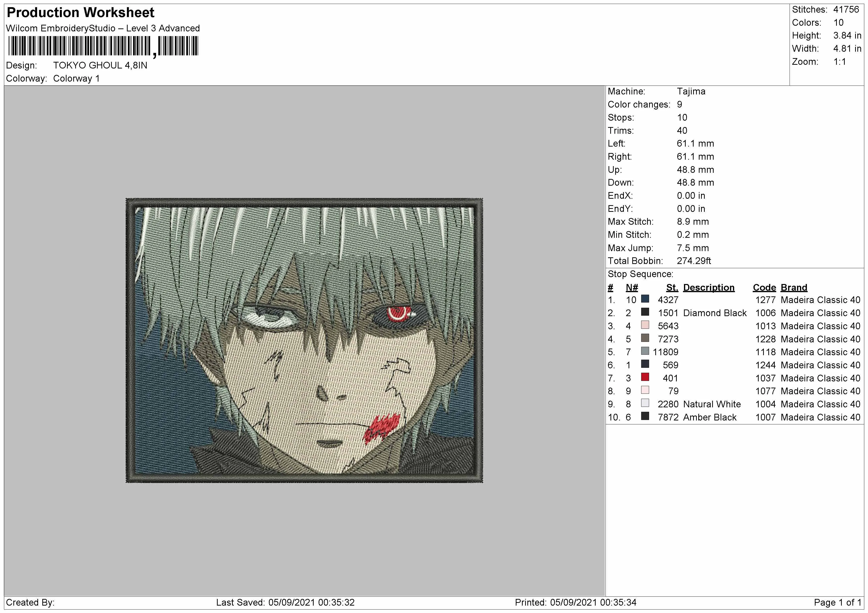Click the Max Stitch value 8.9 mm
The image size is (868, 613).
click(x=693, y=222)
